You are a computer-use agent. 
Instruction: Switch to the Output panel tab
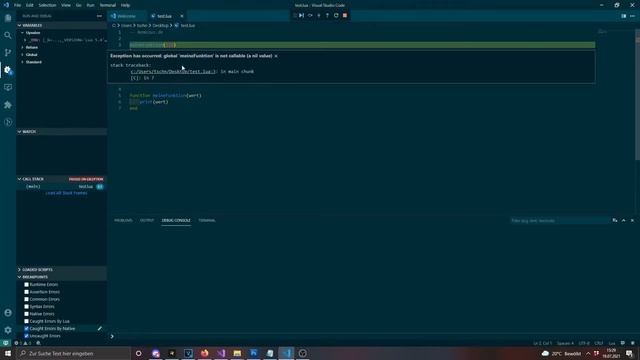click(147, 220)
